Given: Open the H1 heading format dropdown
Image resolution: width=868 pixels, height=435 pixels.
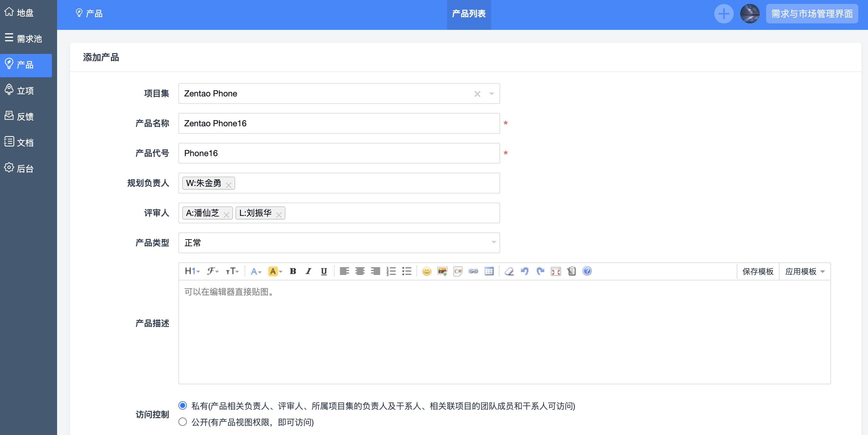Looking at the screenshot, I should pyautogui.click(x=192, y=271).
